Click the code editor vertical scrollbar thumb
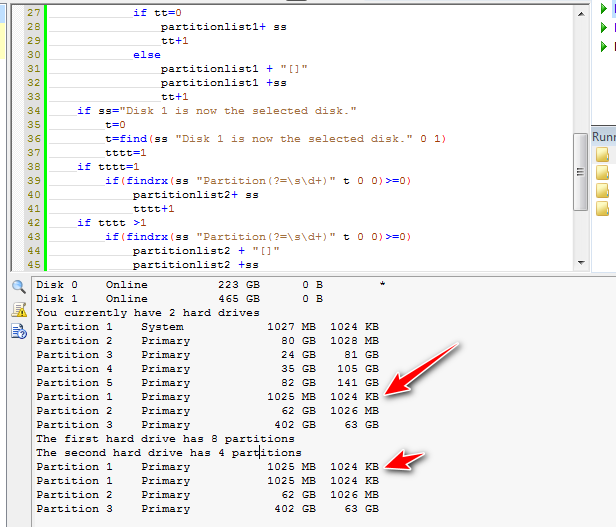 pyautogui.click(x=580, y=172)
